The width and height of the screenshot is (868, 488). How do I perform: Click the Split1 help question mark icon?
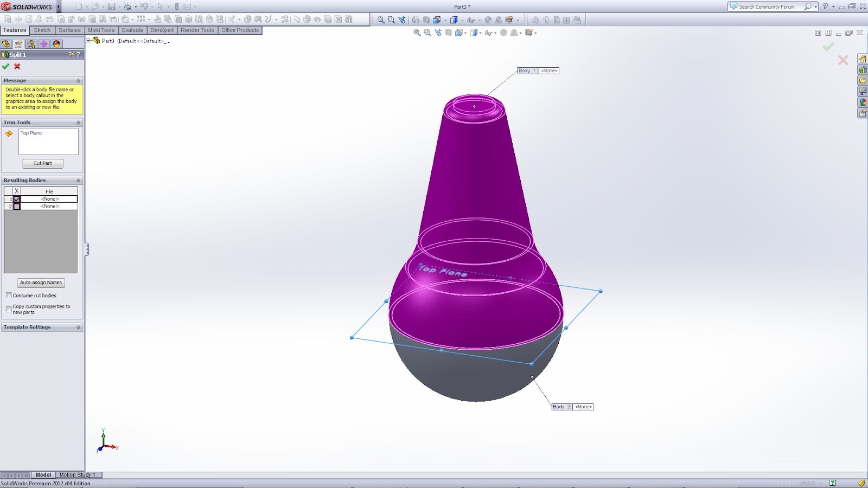78,55
